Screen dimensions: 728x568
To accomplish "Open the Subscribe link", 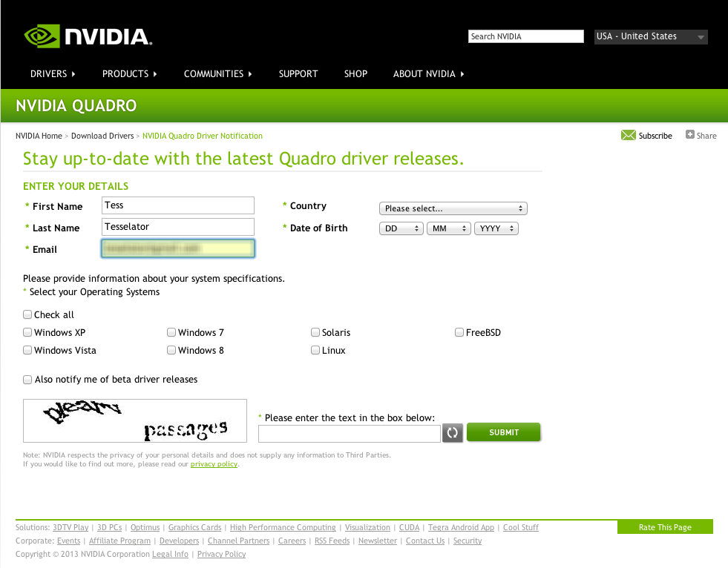I will (655, 136).
